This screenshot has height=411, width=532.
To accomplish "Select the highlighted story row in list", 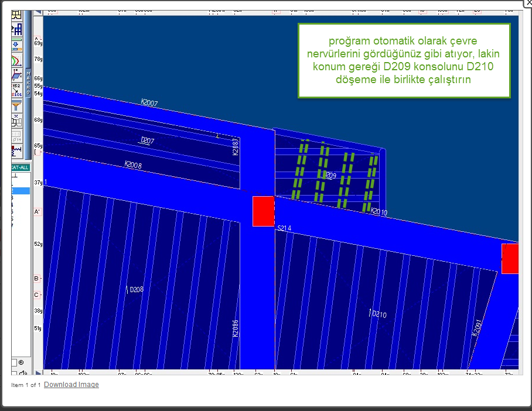I will tap(21, 191).
